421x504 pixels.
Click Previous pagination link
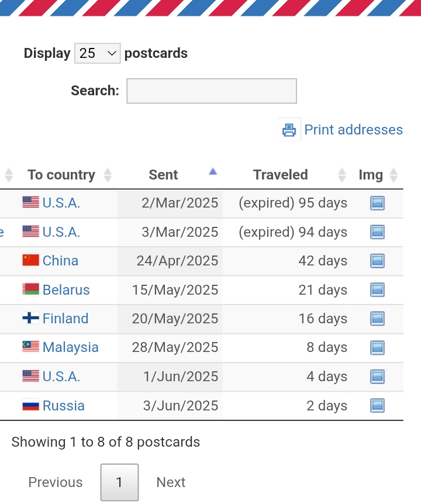pos(56,482)
